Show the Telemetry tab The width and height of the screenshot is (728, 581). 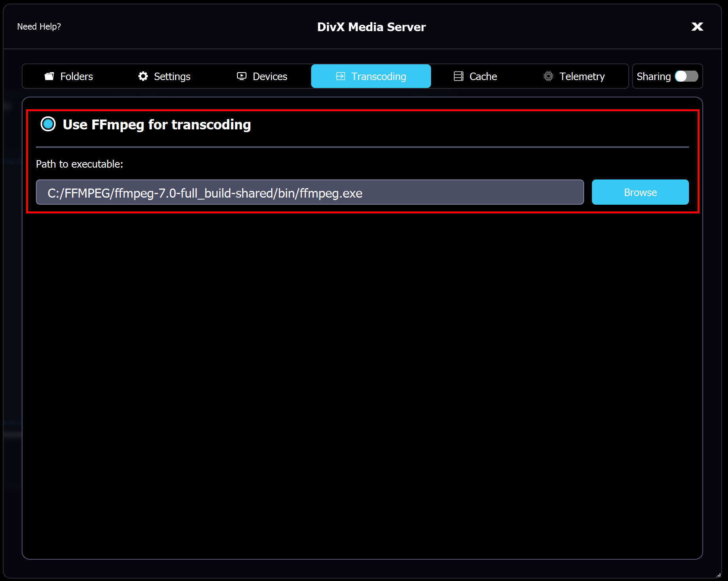(574, 76)
